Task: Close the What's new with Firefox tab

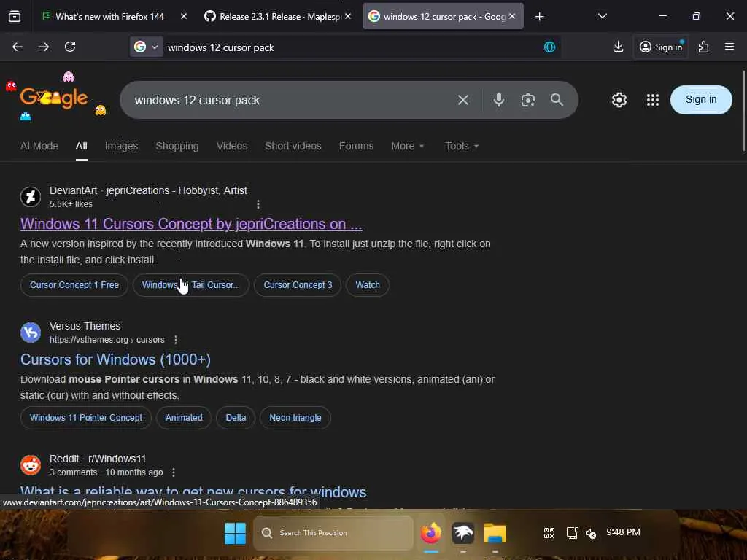Action: pyautogui.click(x=184, y=16)
